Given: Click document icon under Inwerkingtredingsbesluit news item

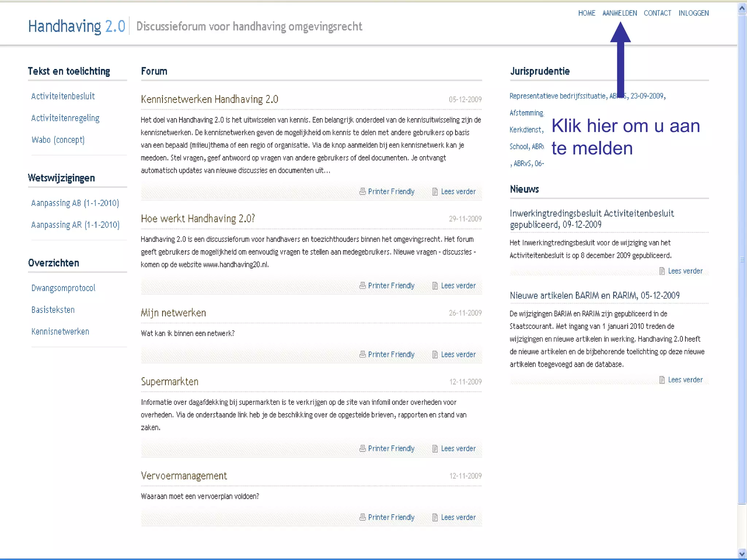Looking at the screenshot, I should (662, 271).
